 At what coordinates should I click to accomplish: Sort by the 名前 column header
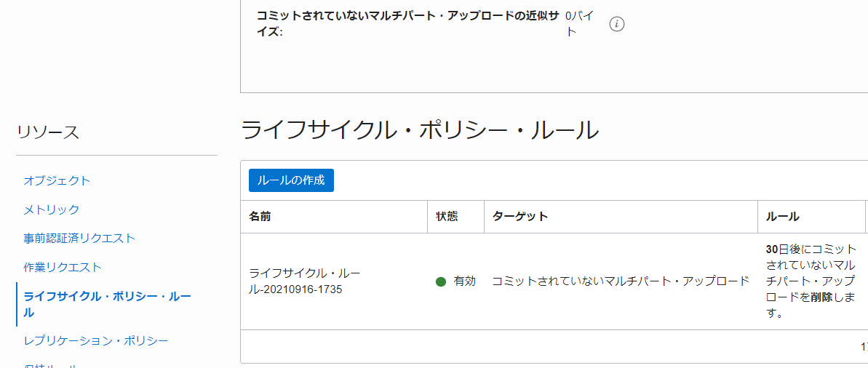click(260, 217)
